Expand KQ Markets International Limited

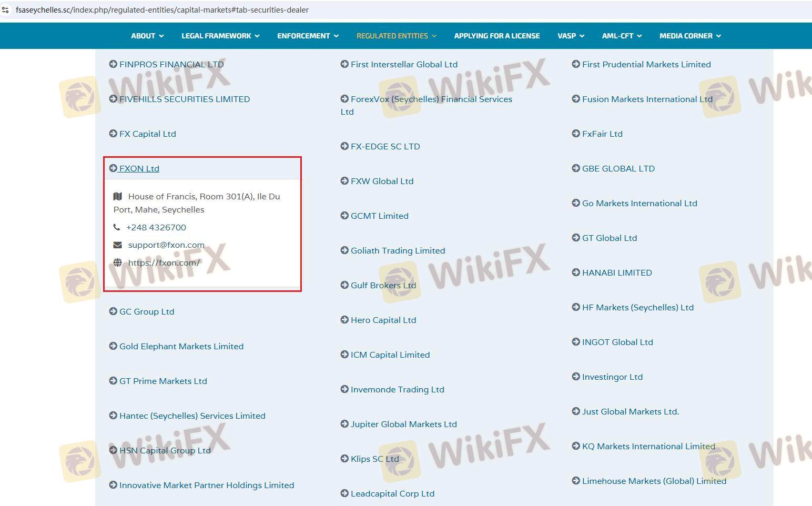pyautogui.click(x=643, y=446)
